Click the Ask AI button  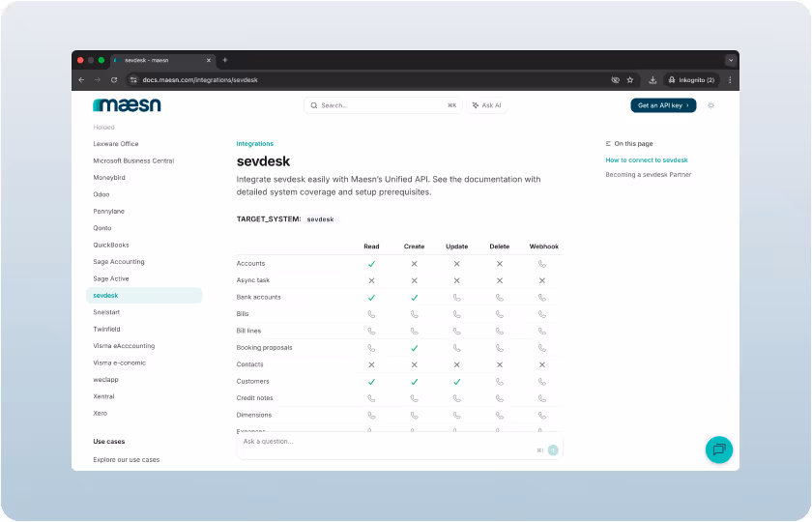pyautogui.click(x=487, y=105)
